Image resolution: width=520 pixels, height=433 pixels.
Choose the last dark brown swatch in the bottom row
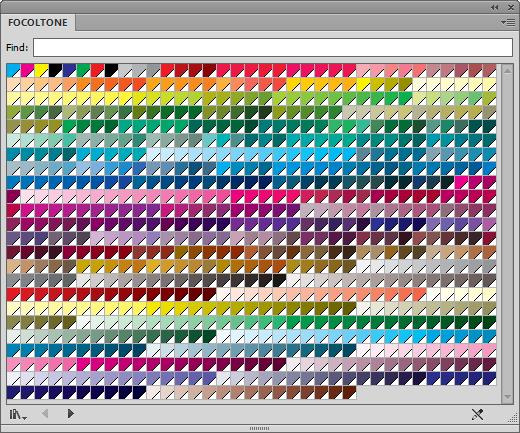click(349, 393)
